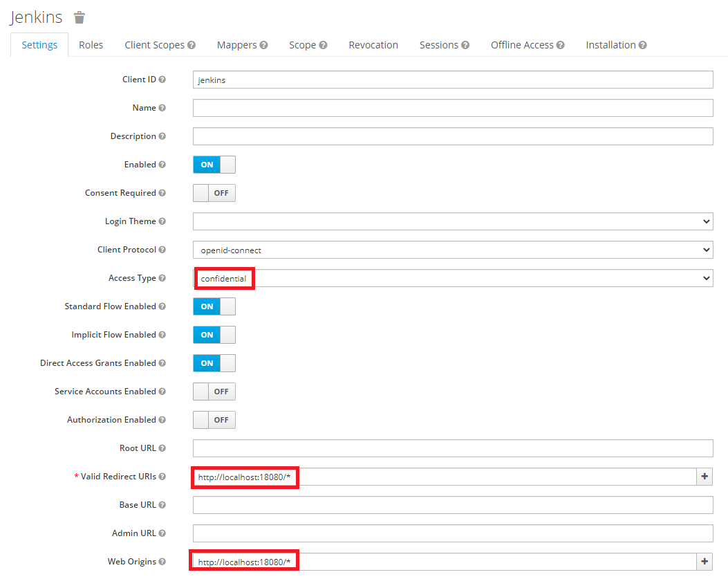Show help tooltip for Direct Access Grants
The width and height of the screenshot is (728, 579).
coord(162,363)
